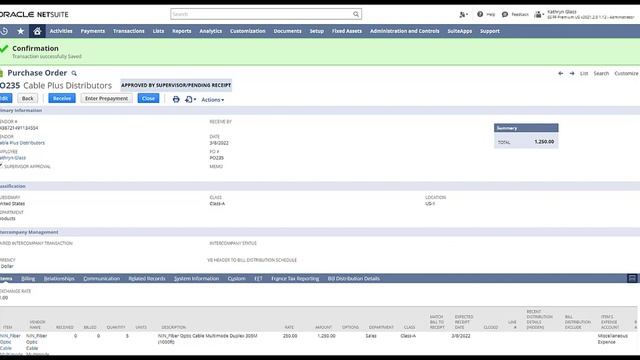Image resolution: width=640 pixels, height=360 pixels.
Task: Open the Lists menu
Action: coord(158,31)
